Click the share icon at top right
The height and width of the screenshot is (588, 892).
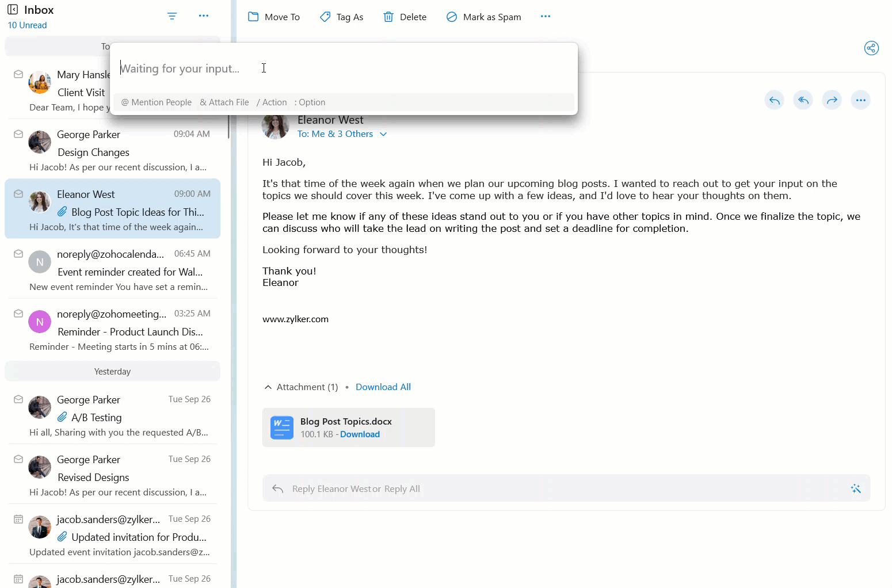click(872, 48)
